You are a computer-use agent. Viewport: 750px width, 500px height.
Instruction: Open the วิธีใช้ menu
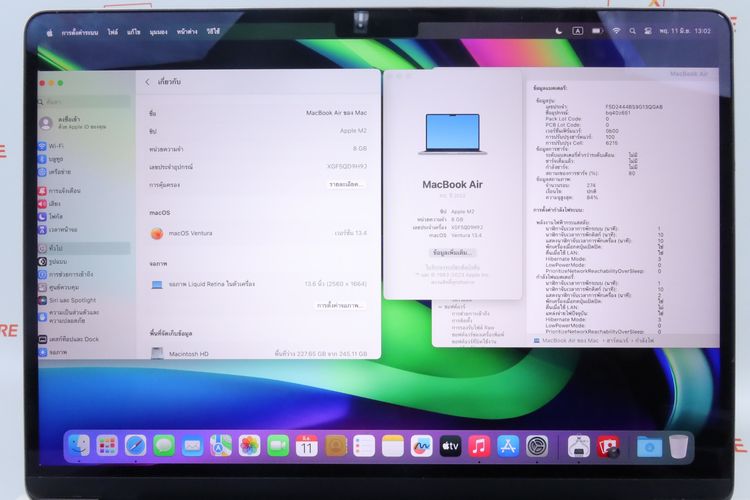click(x=213, y=31)
